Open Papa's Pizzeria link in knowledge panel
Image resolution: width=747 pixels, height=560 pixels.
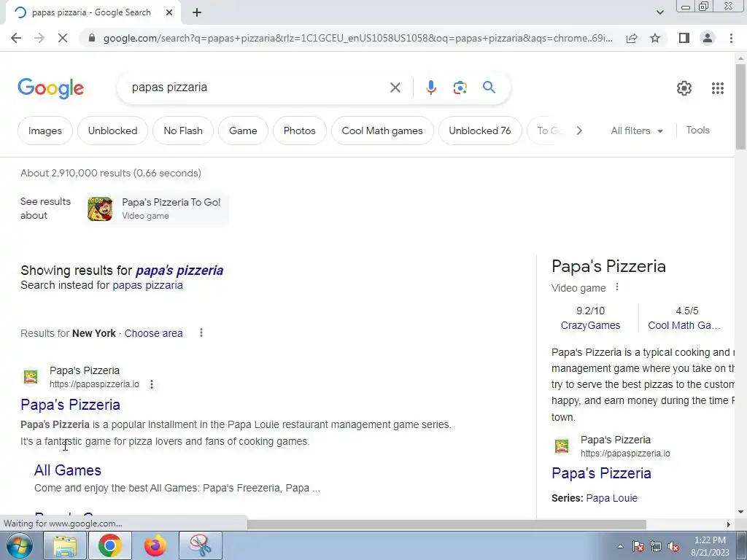click(x=601, y=473)
